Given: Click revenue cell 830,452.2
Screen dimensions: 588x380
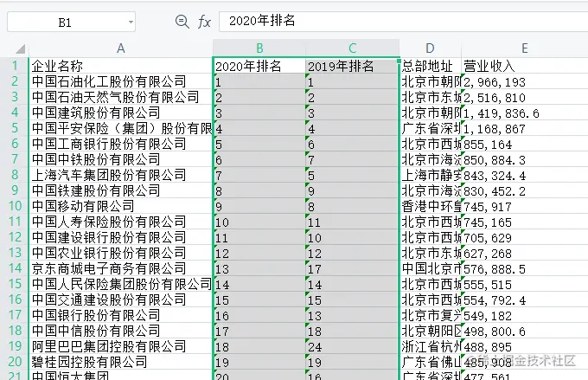Looking at the screenshot, I should [525, 190].
